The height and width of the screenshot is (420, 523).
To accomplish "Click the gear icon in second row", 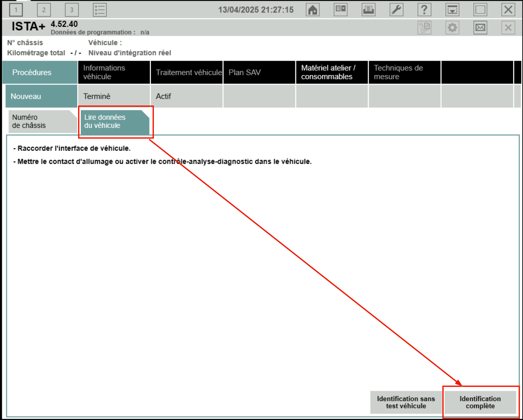I will [452, 27].
